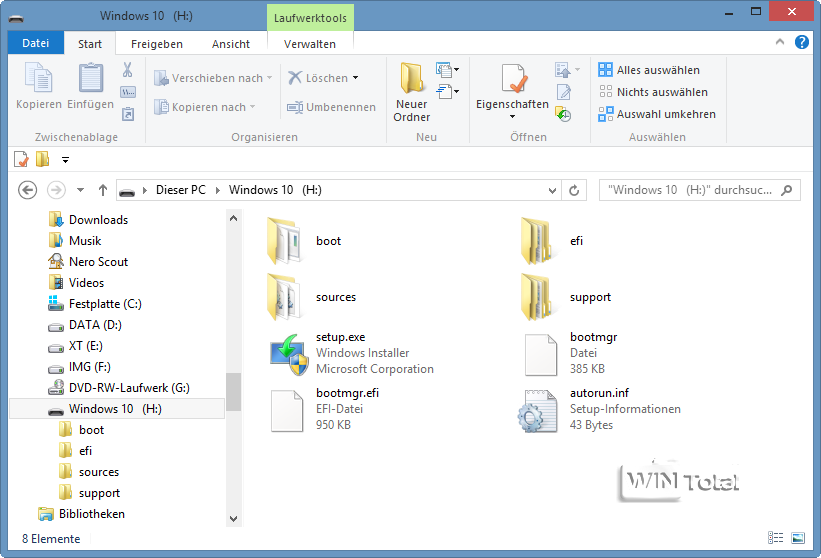This screenshot has width=821, height=558.
Task: Create a folder with Neuer Ordner
Action: click(412, 92)
